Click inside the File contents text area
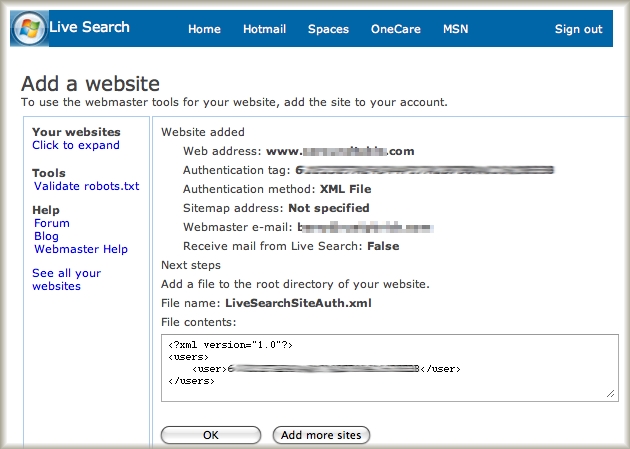The image size is (630, 449). point(390,368)
